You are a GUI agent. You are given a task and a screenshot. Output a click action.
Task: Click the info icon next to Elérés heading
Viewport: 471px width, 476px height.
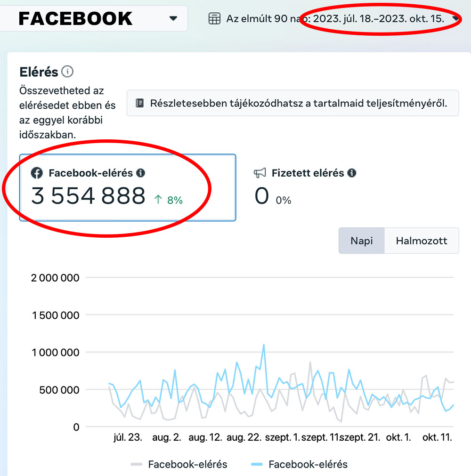[67, 72]
